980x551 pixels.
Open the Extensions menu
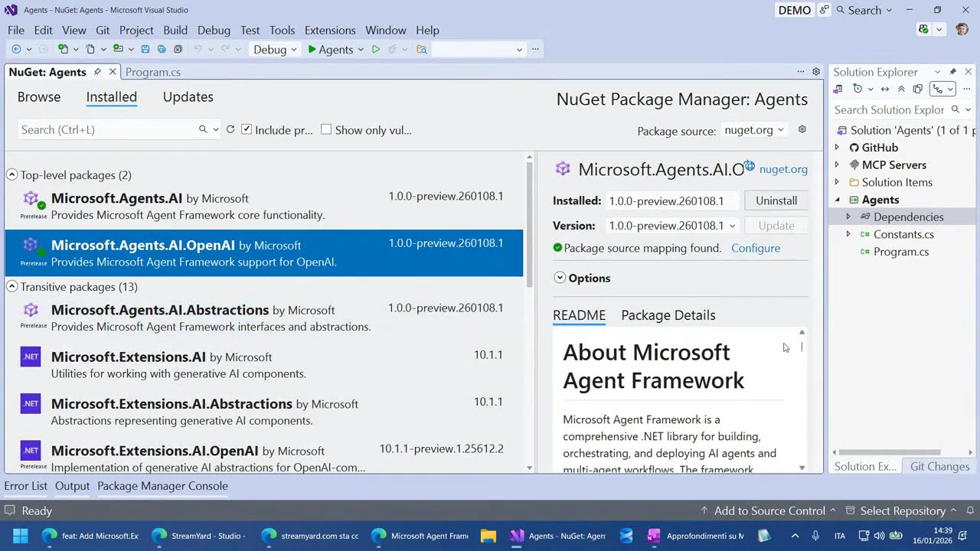[330, 30]
